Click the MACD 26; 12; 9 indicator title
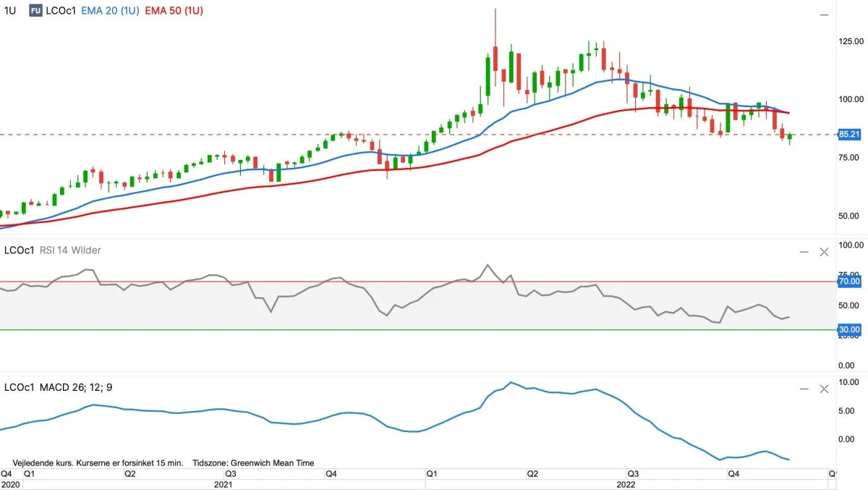 coord(76,387)
